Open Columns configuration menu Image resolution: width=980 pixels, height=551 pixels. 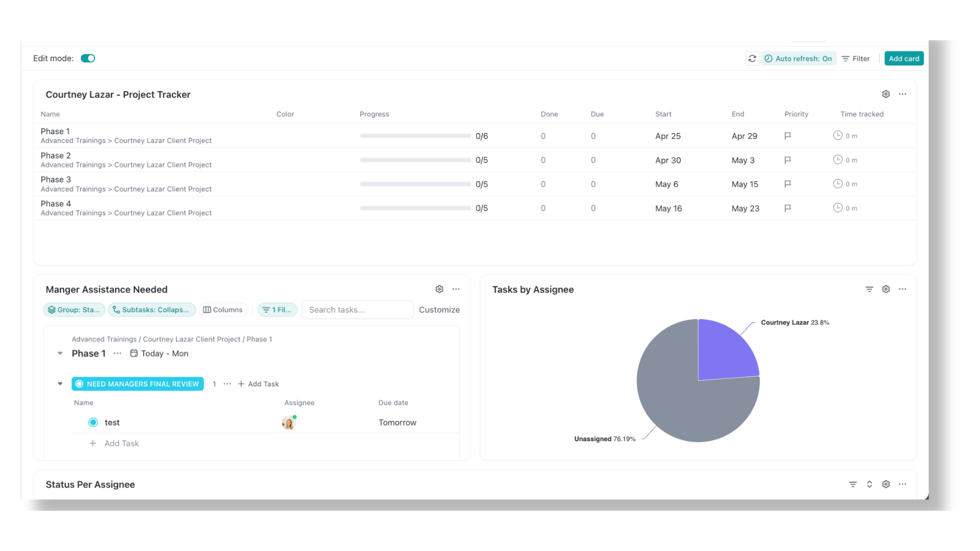pos(223,310)
